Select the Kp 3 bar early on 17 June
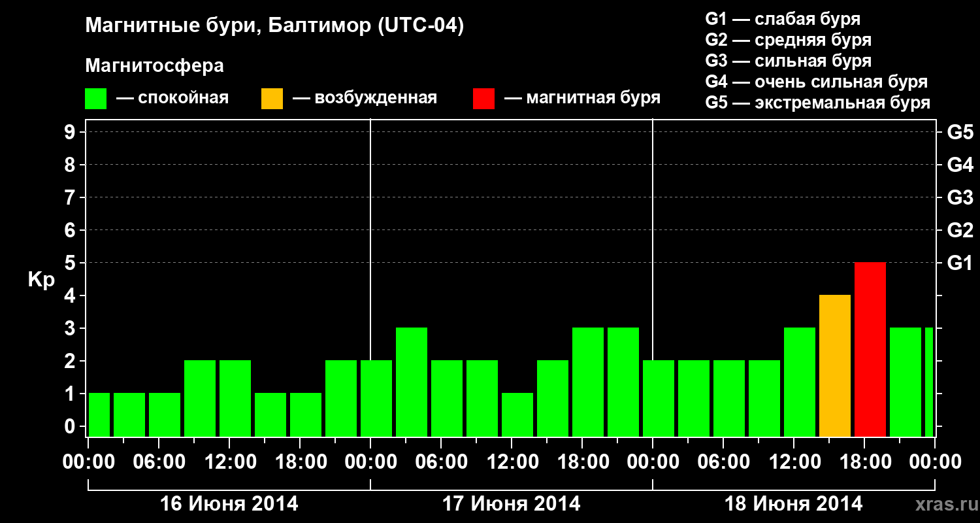 [412, 382]
